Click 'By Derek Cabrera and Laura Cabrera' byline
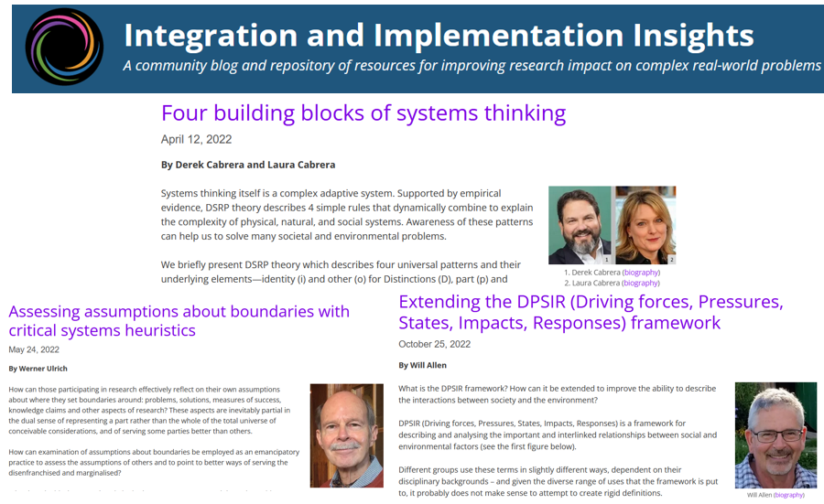 pyautogui.click(x=248, y=165)
